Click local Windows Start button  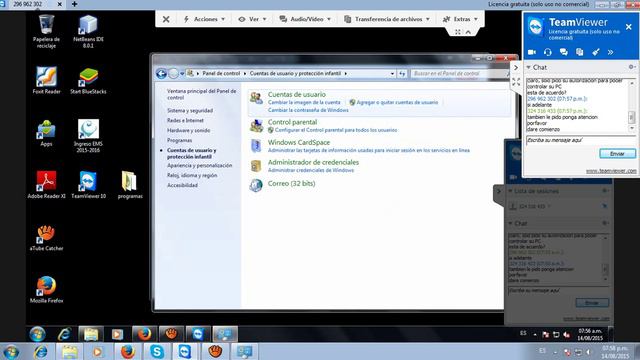pos(11,351)
